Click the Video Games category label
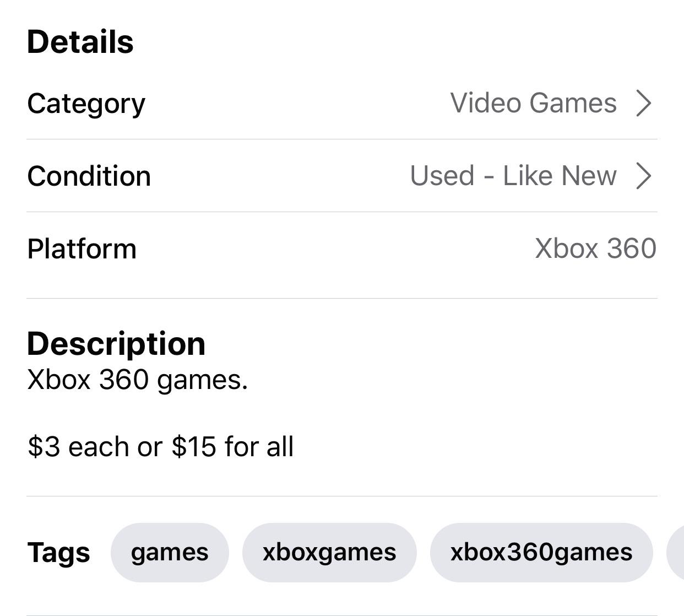Viewport: 684px width, 616px height. [533, 103]
